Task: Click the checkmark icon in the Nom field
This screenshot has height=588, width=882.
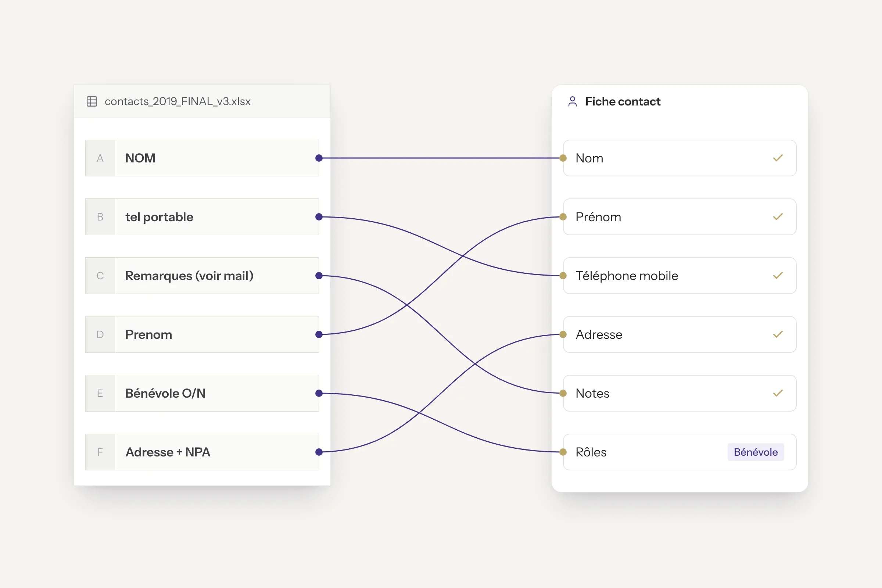Action: [x=778, y=158]
